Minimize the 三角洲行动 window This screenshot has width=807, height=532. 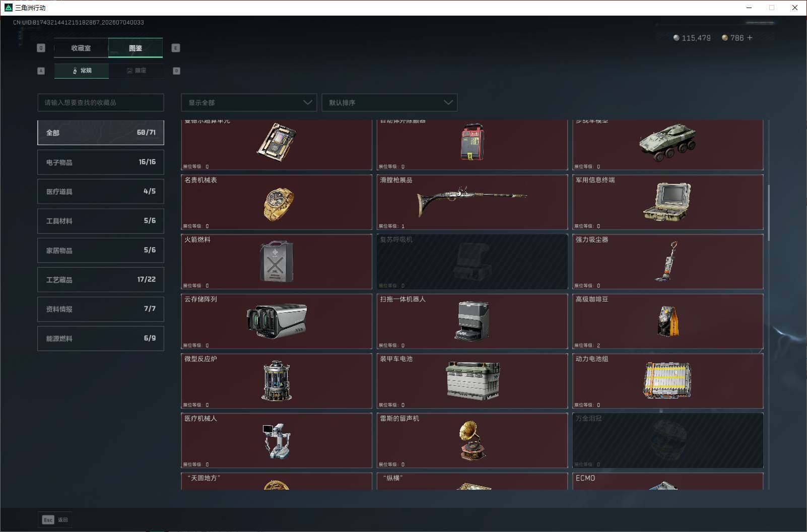tap(749, 8)
